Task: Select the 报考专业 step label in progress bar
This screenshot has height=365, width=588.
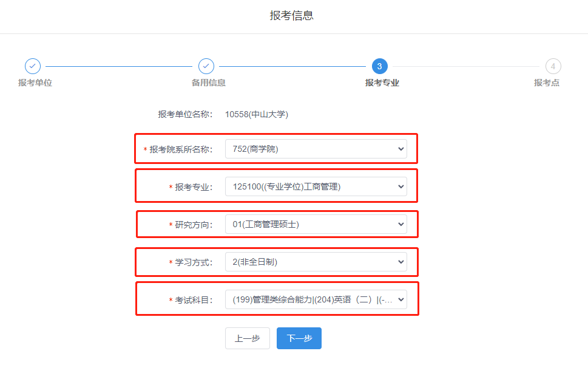Action: coord(382,83)
